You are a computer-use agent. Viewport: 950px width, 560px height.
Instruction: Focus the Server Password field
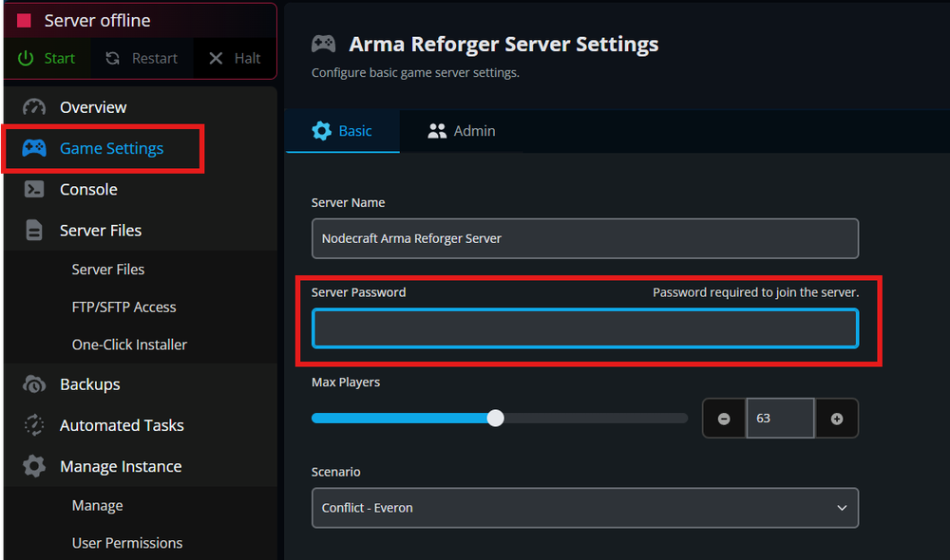(x=584, y=328)
